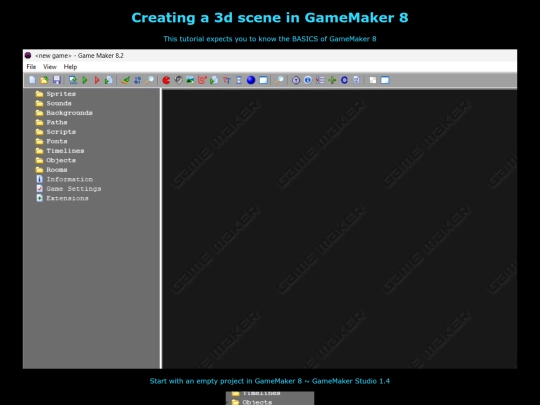Run the game with green arrow

click(x=85, y=80)
